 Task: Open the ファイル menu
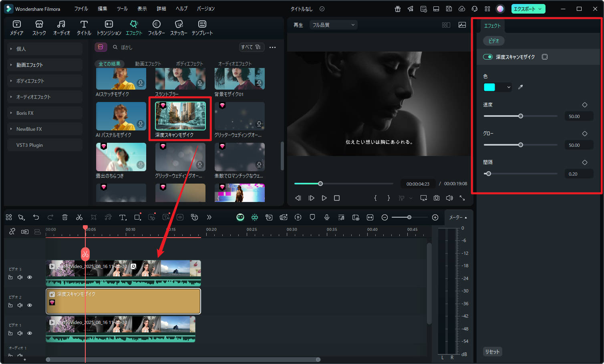coord(81,9)
